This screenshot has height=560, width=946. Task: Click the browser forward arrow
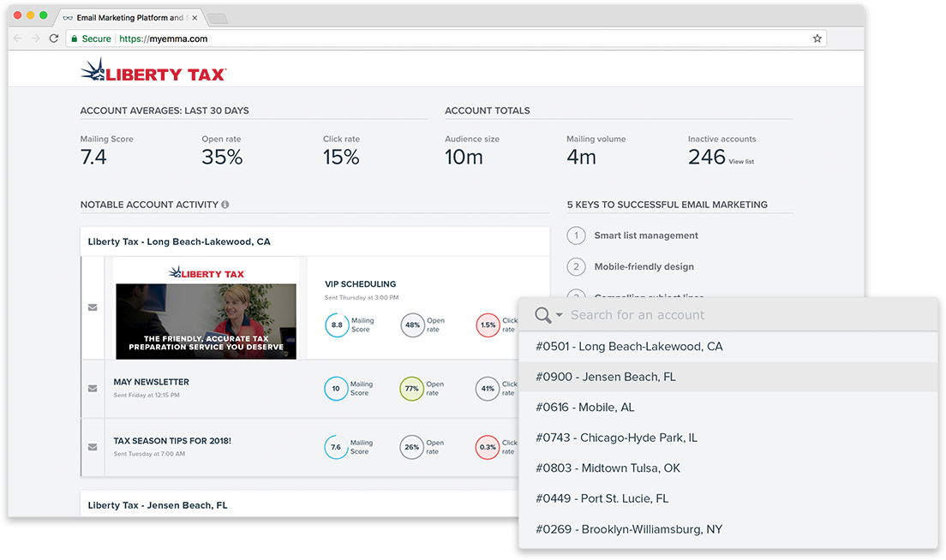point(36,39)
